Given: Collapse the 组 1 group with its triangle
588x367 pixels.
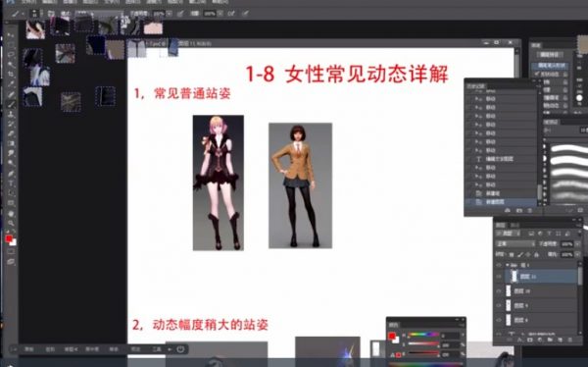Looking at the screenshot, I should point(508,265).
